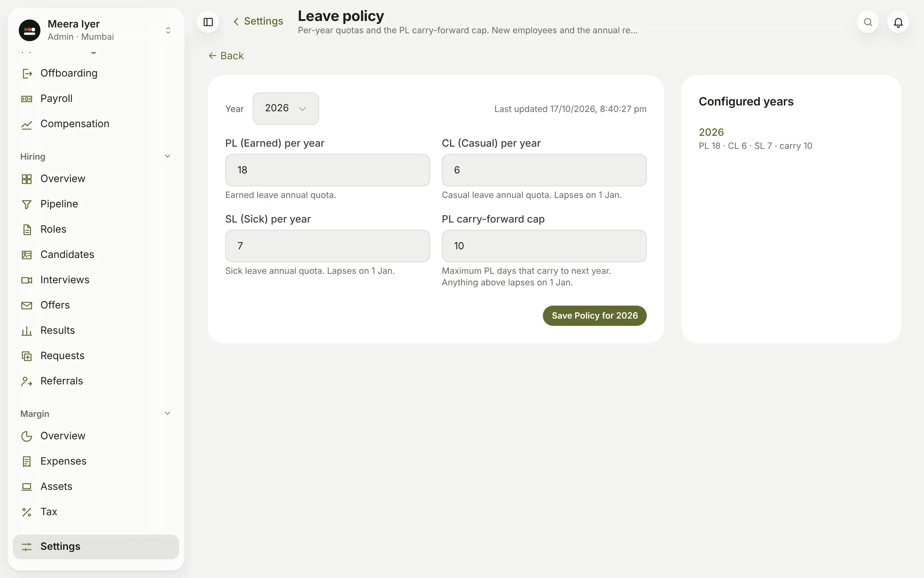Click Save Policy for 2026 button

pyautogui.click(x=594, y=316)
